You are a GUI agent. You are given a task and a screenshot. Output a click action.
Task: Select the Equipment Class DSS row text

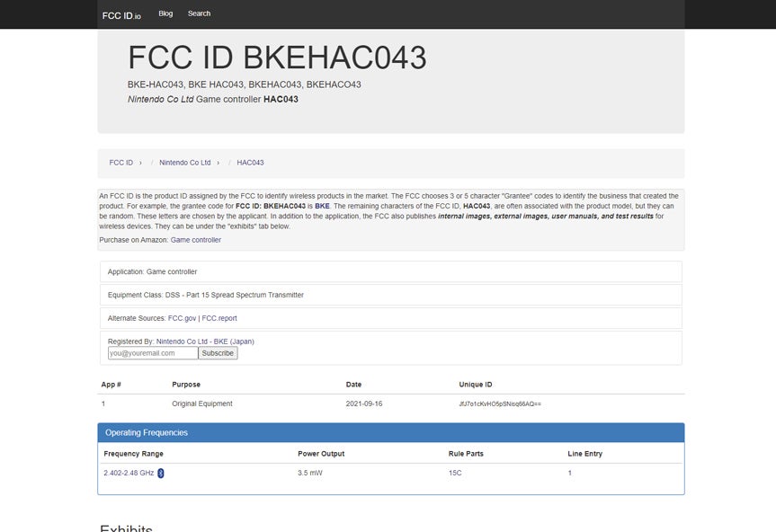tap(205, 295)
